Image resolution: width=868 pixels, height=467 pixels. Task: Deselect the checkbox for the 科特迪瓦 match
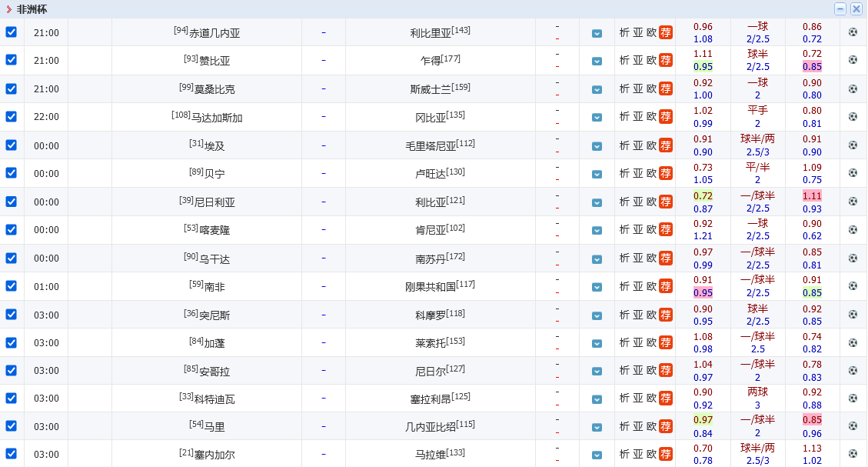coord(12,398)
